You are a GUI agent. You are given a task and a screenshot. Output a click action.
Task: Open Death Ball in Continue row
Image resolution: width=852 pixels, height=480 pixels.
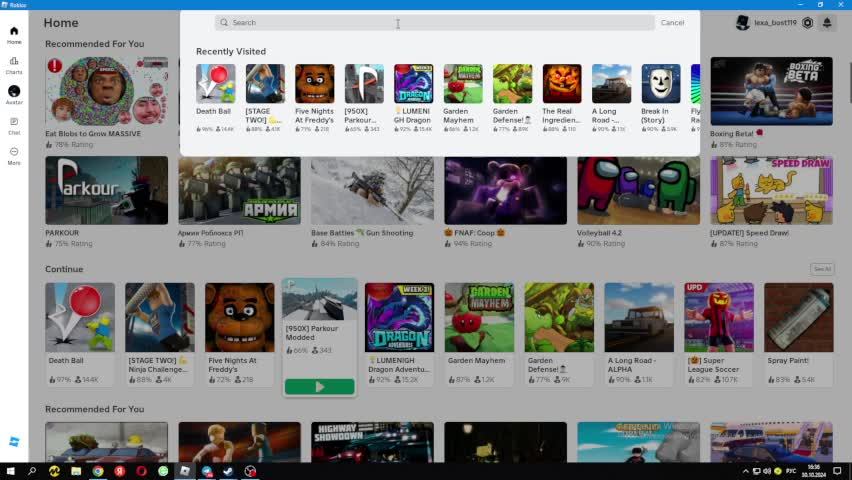point(80,334)
